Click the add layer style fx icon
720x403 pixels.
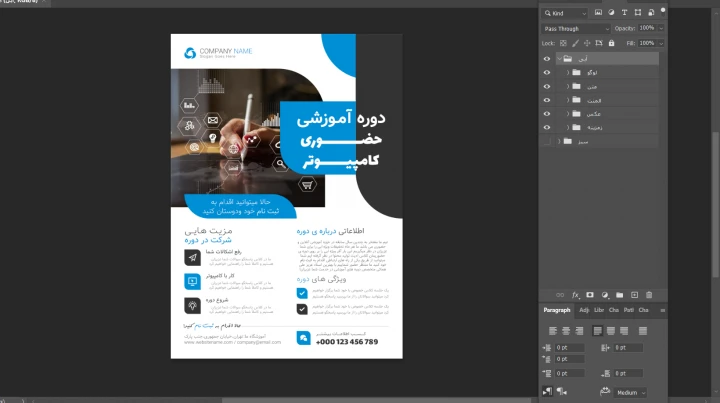(x=576, y=295)
